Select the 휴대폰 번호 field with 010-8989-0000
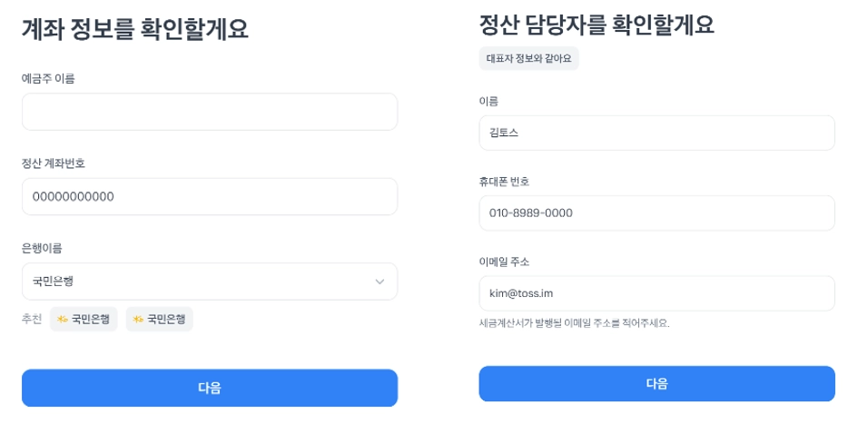This screenshot has height=425, width=868. click(656, 213)
